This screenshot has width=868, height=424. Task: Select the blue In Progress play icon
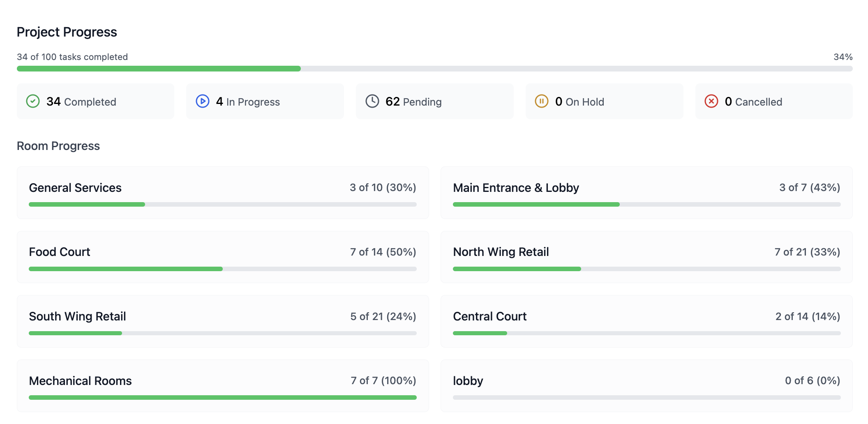click(202, 101)
